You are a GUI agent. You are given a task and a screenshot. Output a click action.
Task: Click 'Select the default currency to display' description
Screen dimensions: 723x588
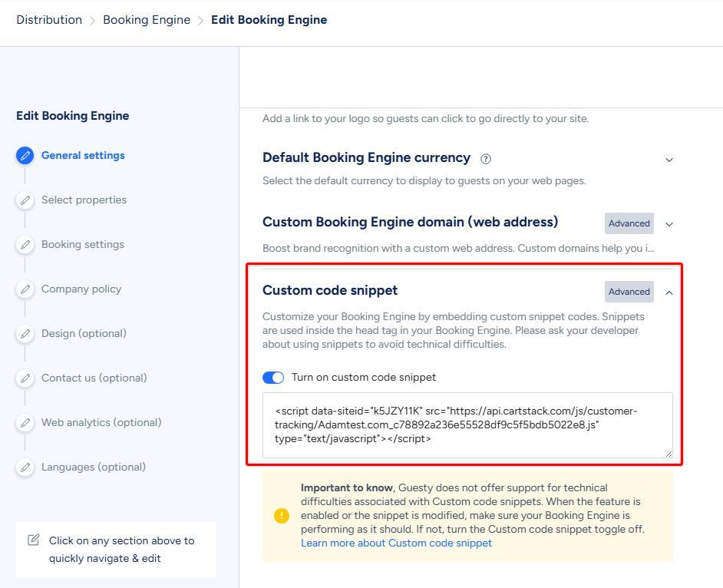tap(424, 181)
